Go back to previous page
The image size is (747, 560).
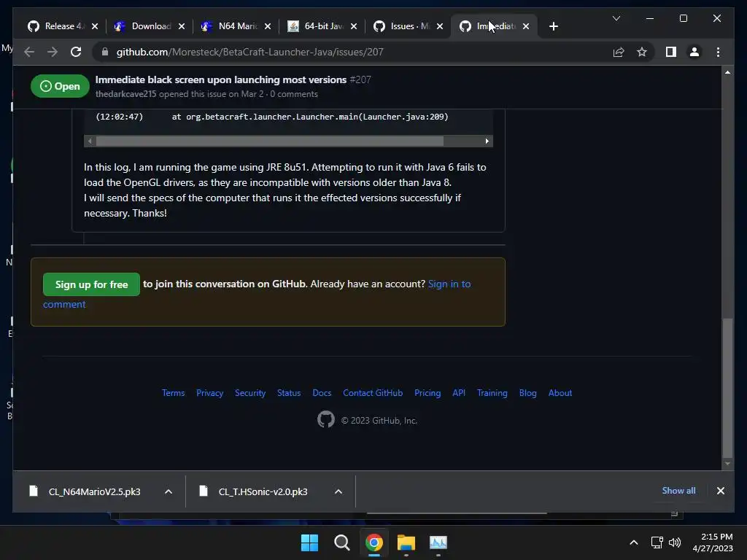point(29,52)
